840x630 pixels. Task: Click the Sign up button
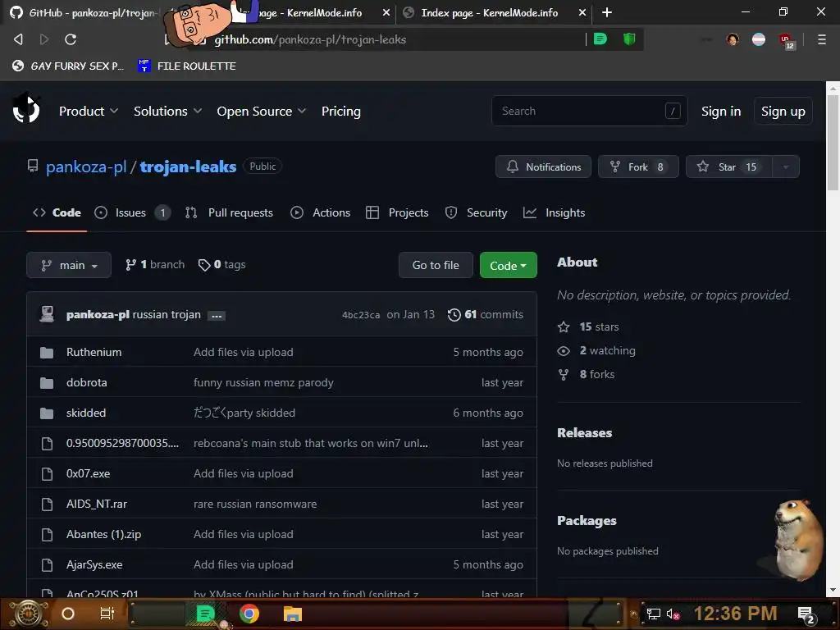pos(783,112)
